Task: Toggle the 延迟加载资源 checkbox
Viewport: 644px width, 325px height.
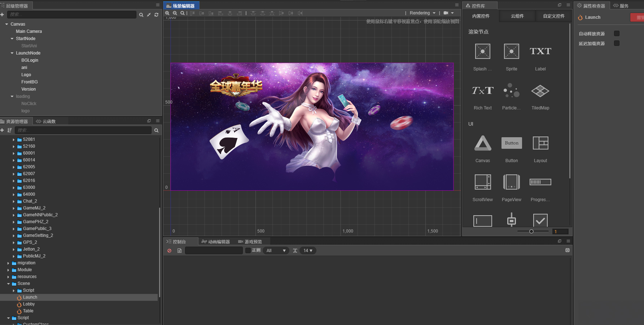Action: point(617,43)
